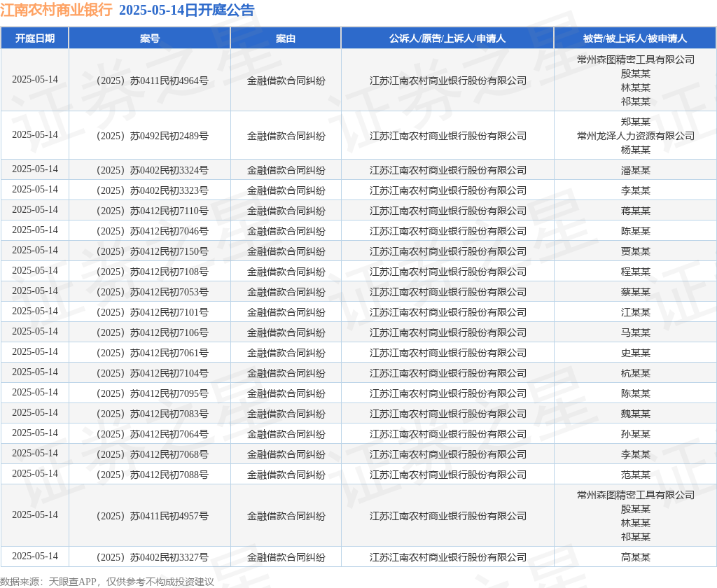Click plaintiff bank name in case 4964 row

tap(447, 80)
